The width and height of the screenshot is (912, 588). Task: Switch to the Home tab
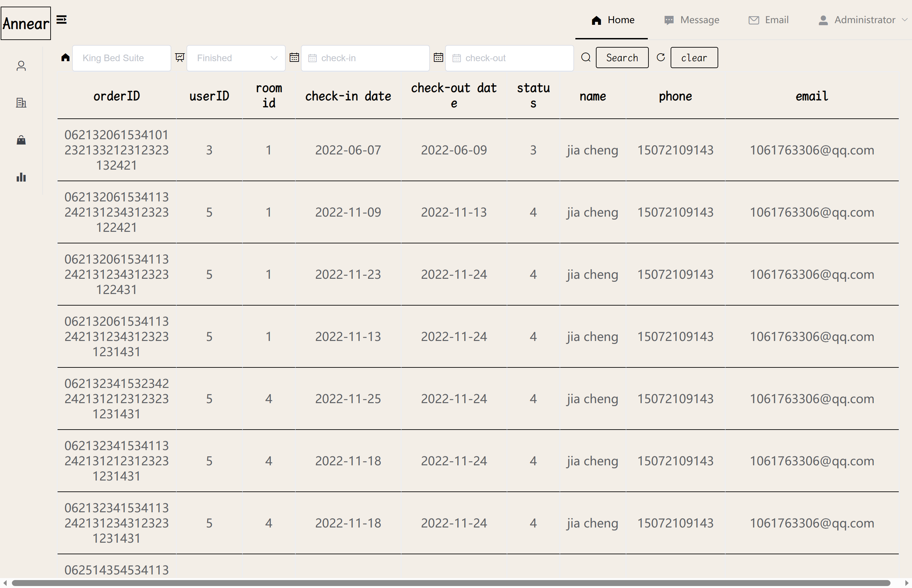(x=611, y=20)
